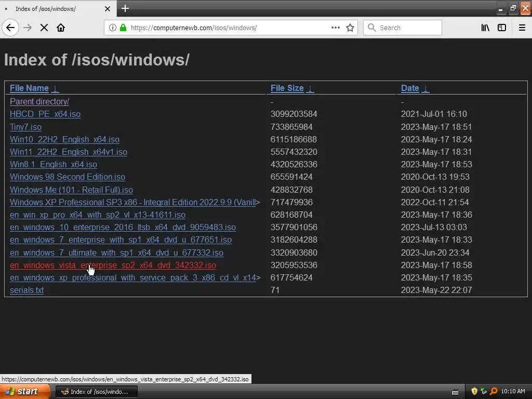
Task: Open Win11_22H2_English_x64v1.iso link
Action: [69, 152]
